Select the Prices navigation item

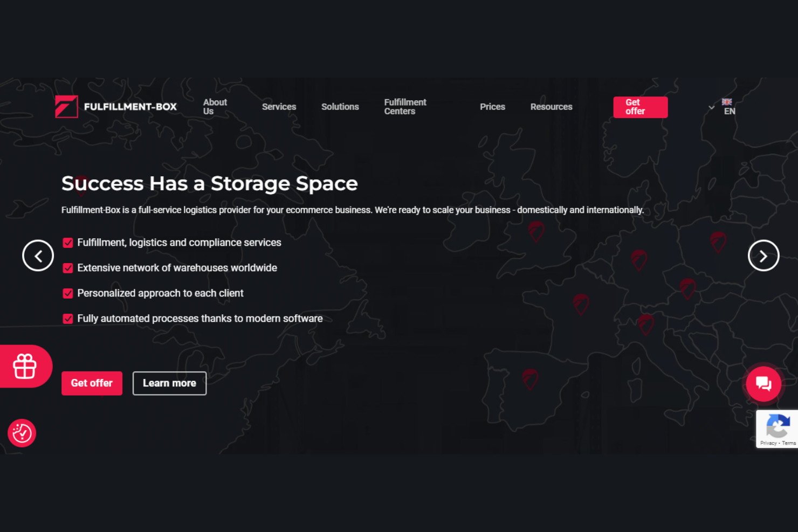492,107
